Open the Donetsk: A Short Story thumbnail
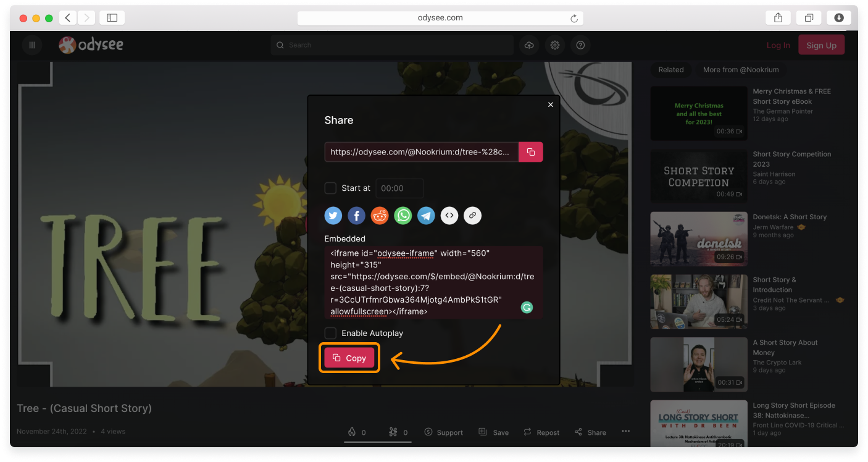Viewport: 868px width, 462px height. (698, 239)
